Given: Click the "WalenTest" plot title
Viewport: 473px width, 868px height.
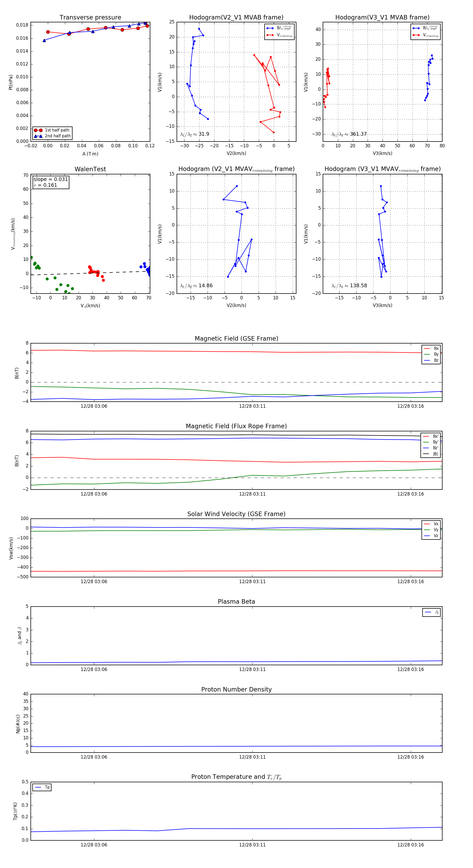Looking at the screenshot, I should point(90,169).
